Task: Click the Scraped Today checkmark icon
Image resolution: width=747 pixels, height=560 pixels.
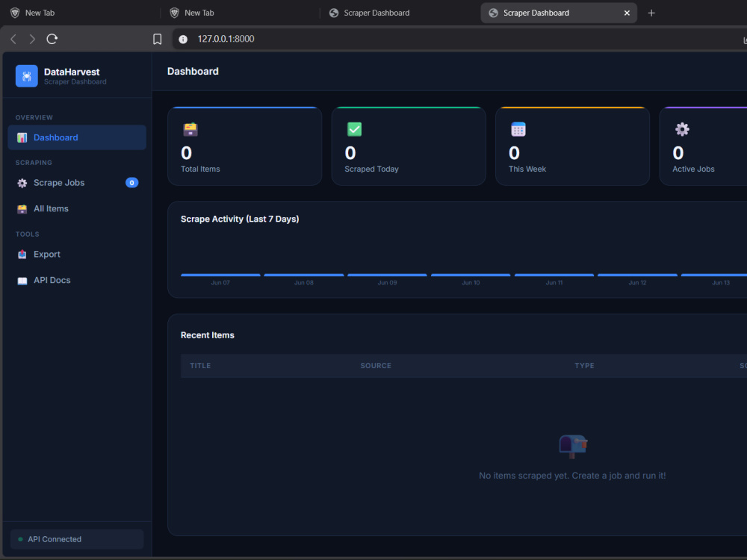Action: (354, 129)
